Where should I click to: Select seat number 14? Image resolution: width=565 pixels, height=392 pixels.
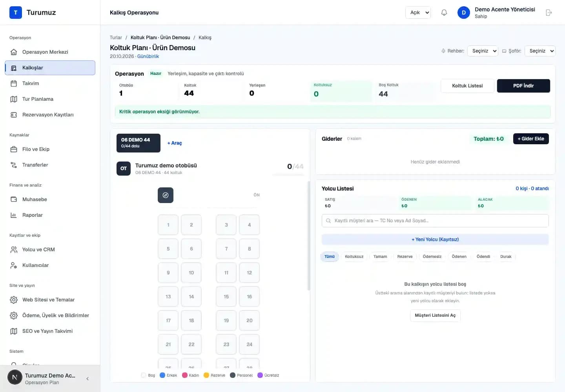191,297
